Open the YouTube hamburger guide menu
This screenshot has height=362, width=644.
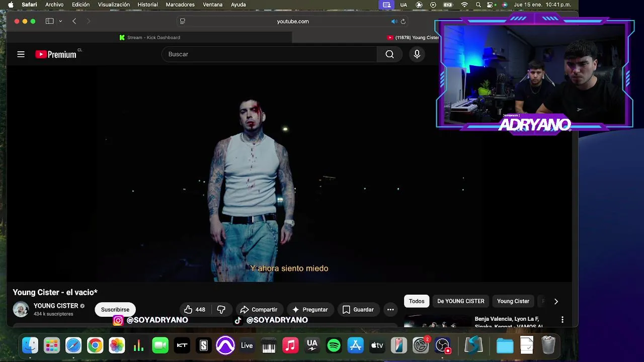21,54
